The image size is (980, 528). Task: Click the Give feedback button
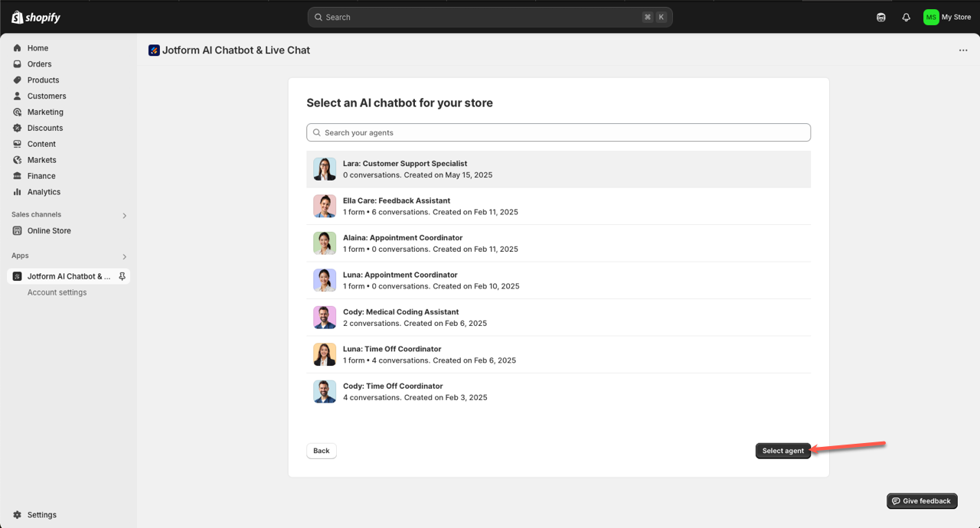pos(922,501)
